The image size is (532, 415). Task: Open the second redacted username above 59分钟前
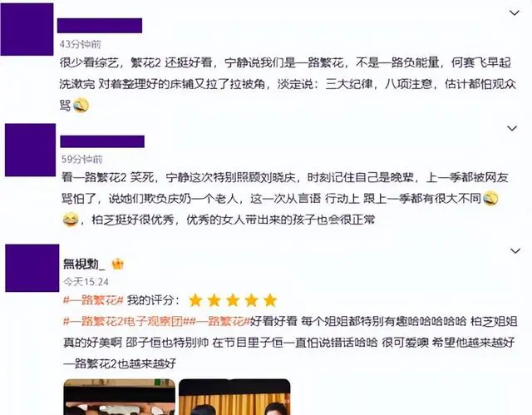pos(102,141)
